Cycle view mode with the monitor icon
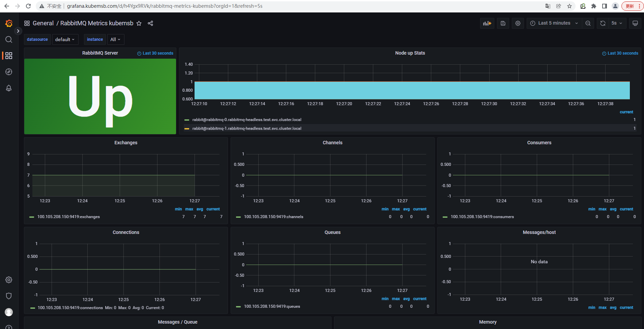This screenshot has height=329, width=644. 635,23
